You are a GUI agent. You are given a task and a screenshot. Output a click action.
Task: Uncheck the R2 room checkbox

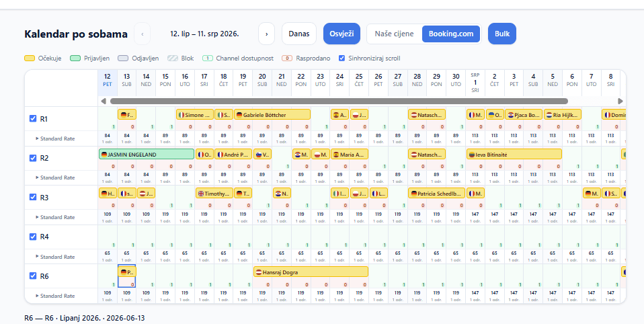pyautogui.click(x=33, y=158)
